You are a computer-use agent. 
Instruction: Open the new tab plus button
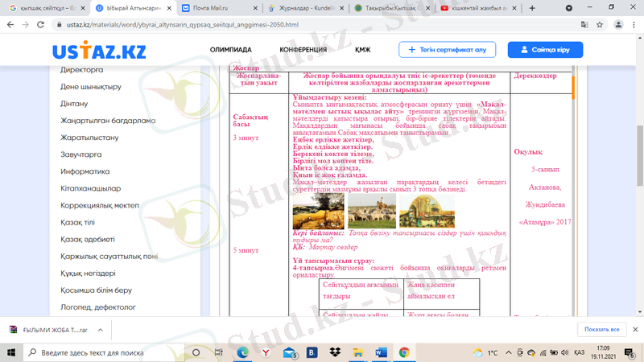[532, 7]
